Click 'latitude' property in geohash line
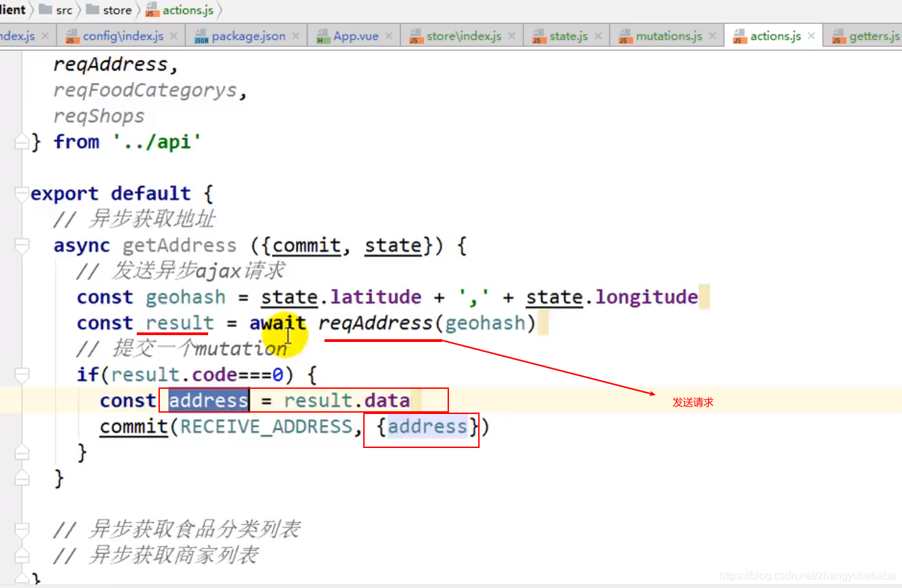 pyautogui.click(x=376, y=297)
